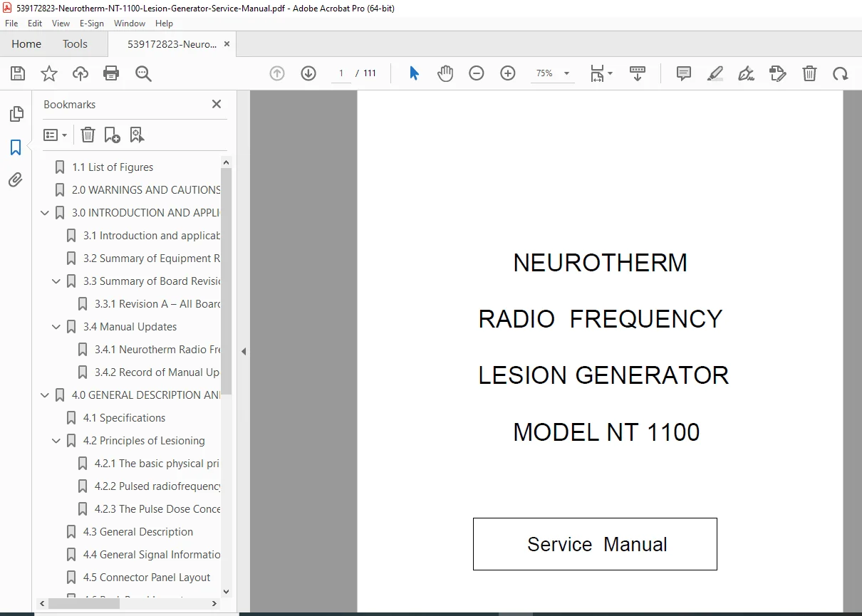The width and height of the screenshot is (862, 616).
Task: Open bookmarks options menu dropdown
Action: 56,135
